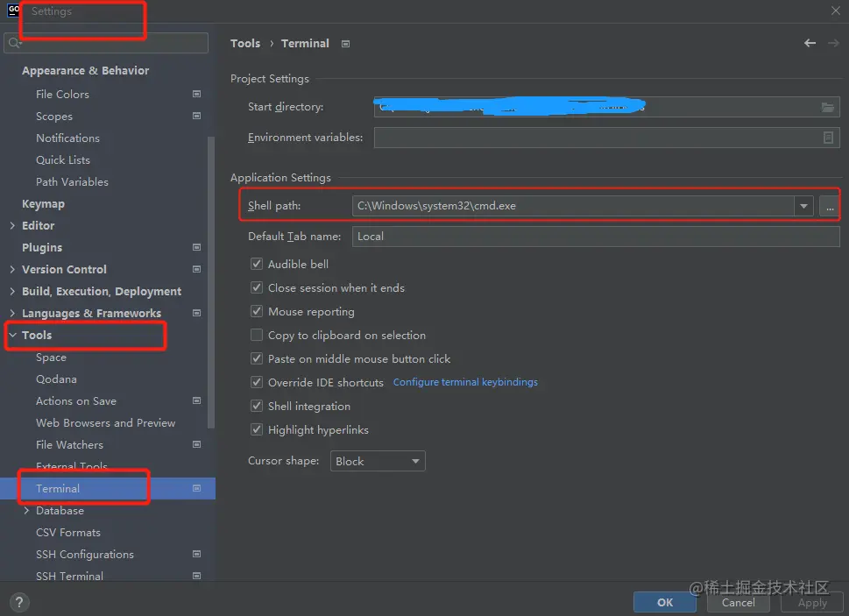Image resolution: width=849 pixels, height=616 pixels.
Task: Click project-level icon beside SSH Configurations
Action: click(x=196, y=554)
